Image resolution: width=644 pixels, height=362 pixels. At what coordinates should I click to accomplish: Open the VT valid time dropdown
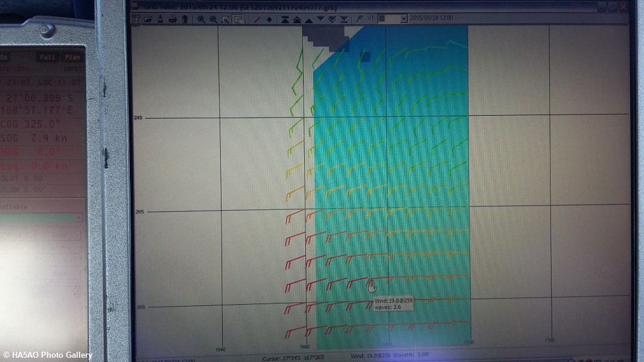[x=404, y=19]
